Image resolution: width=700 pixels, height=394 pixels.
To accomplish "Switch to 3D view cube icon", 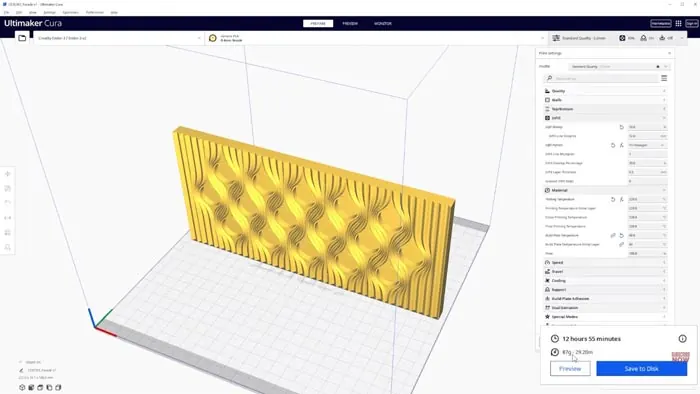I will [22, 387].
